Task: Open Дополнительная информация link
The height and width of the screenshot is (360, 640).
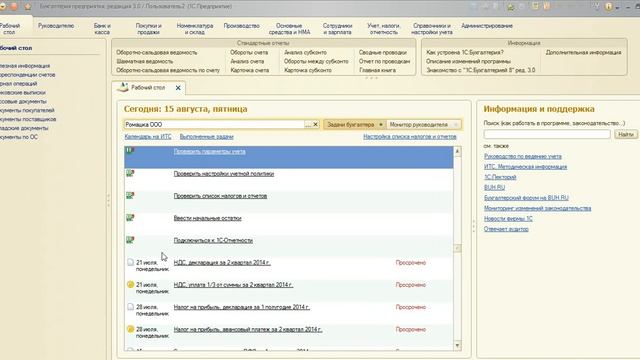Action: [x=583, y=52]
